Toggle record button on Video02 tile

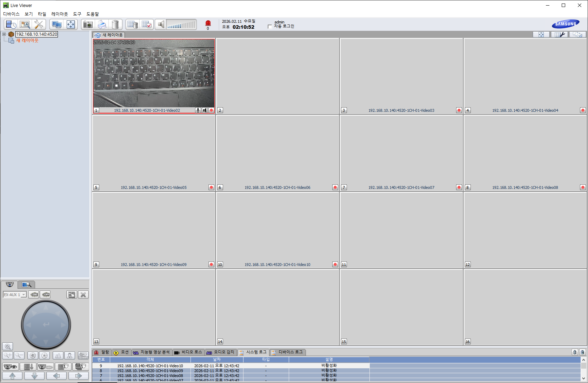[211, 110]
